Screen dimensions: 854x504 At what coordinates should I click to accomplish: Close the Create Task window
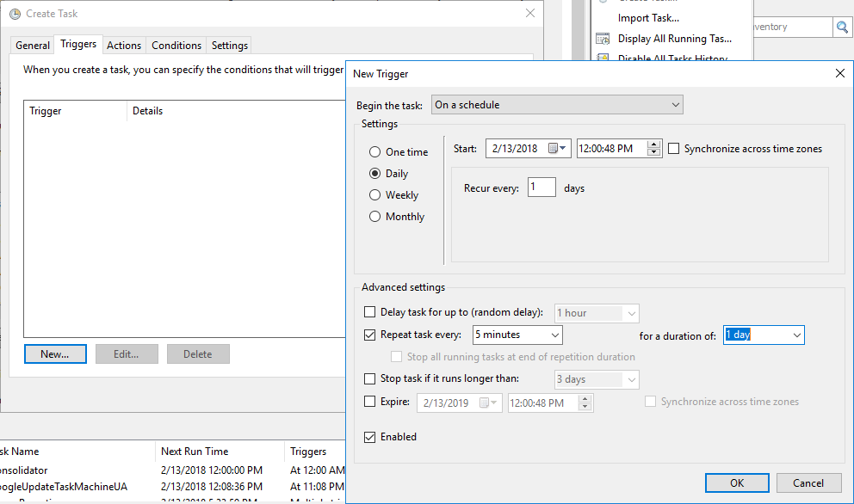pyautogui.click(x=530, y=13)
